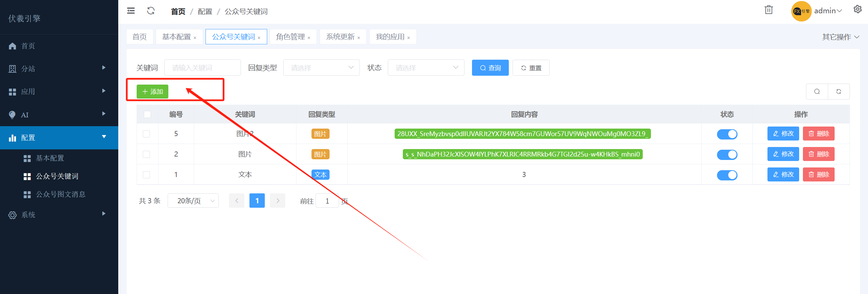The width and height of the screenshot is (868, 294).
Task: Collapse the sidebar with the hamburger icon
Action: click(131, 11)
